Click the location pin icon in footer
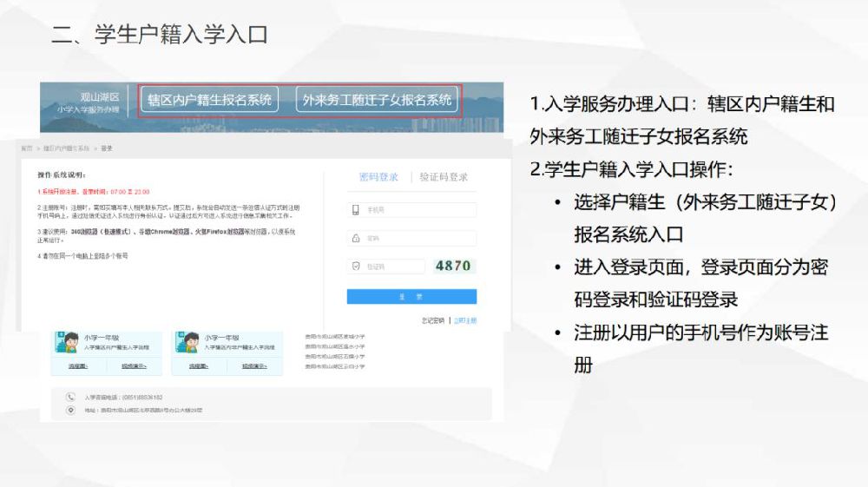Screen dimensions: 868x487 tap(70, 410)
